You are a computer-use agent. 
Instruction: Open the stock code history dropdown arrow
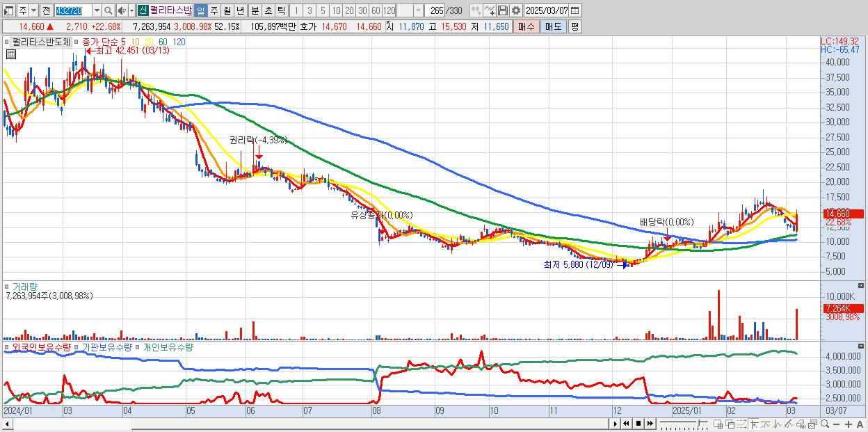[x=97, y=10]
